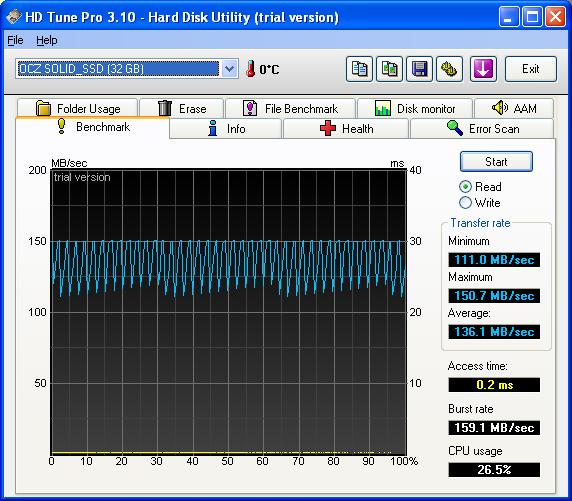The image size is (572, 501).
Task: Click the thermometer temperature icon
Action: (250, 69)
